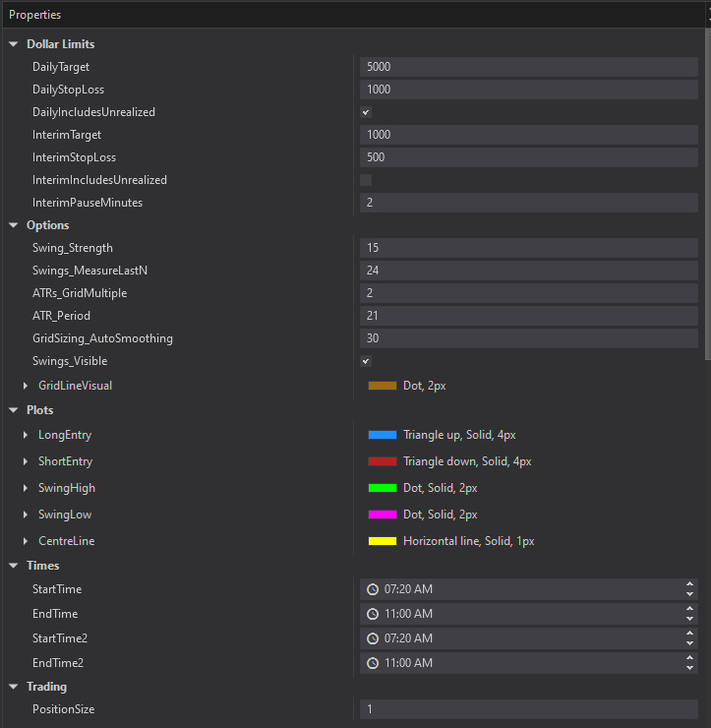Screen dimensions: 711x728
Task: Click the StartTime2 07:20 AM value
Action: tap(408, 638)
